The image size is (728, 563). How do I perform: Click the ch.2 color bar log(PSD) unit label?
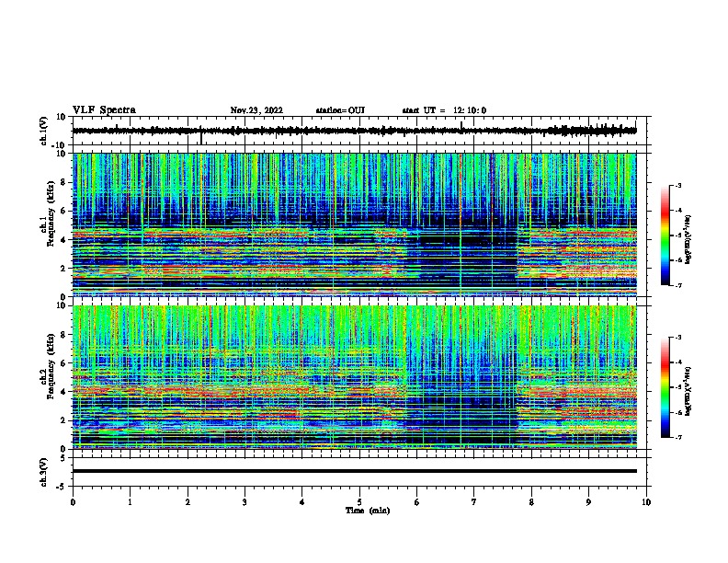coord(688,391)
